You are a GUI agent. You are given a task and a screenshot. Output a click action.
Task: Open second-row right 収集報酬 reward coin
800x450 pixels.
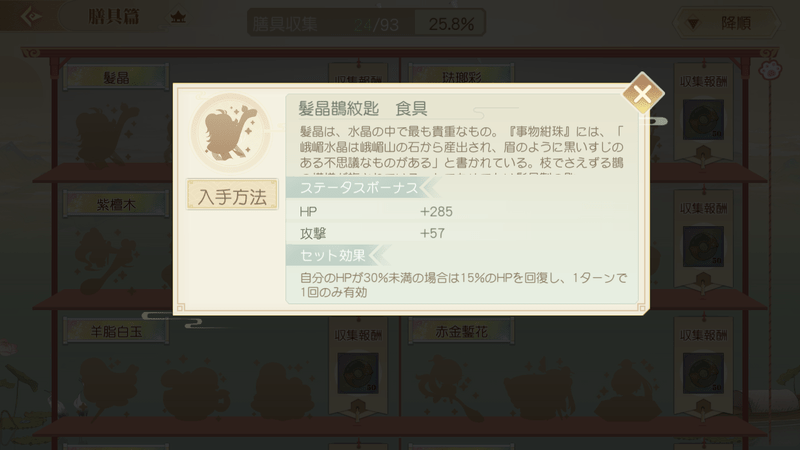tap(703, 247)
